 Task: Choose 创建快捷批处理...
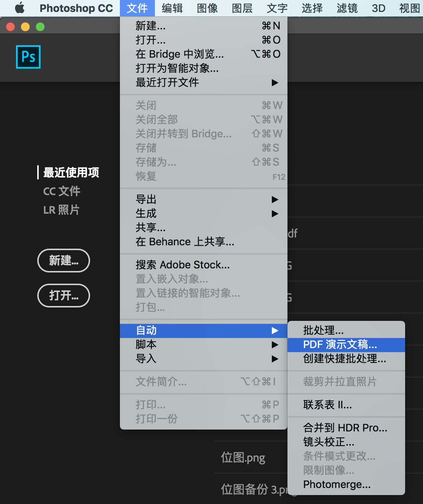346,359
